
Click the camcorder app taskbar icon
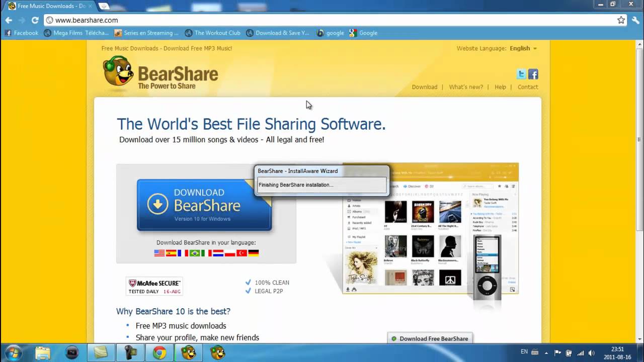click(130, 352)
